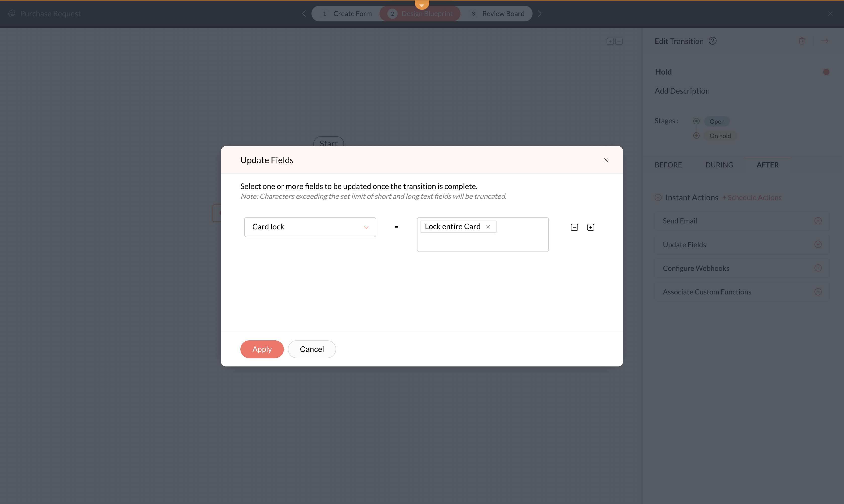
Task: Close the Update Fields dialog
Action: [606, 160]
